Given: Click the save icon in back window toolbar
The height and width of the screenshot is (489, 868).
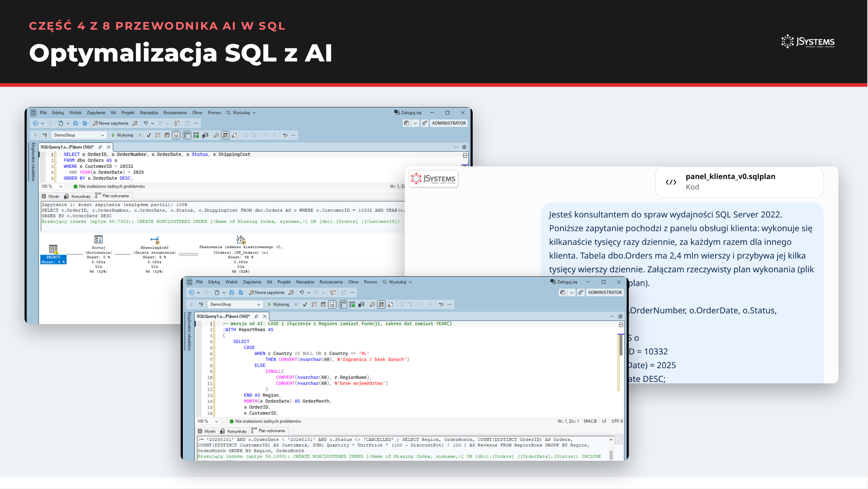Looking at the screenshot, I should [76, 123].
